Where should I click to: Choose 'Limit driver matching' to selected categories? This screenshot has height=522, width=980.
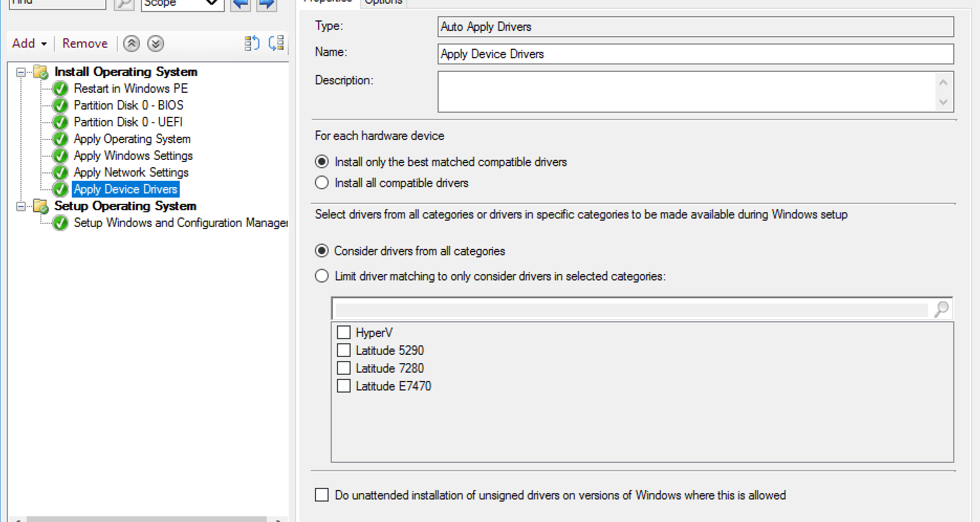coord(322,276)
